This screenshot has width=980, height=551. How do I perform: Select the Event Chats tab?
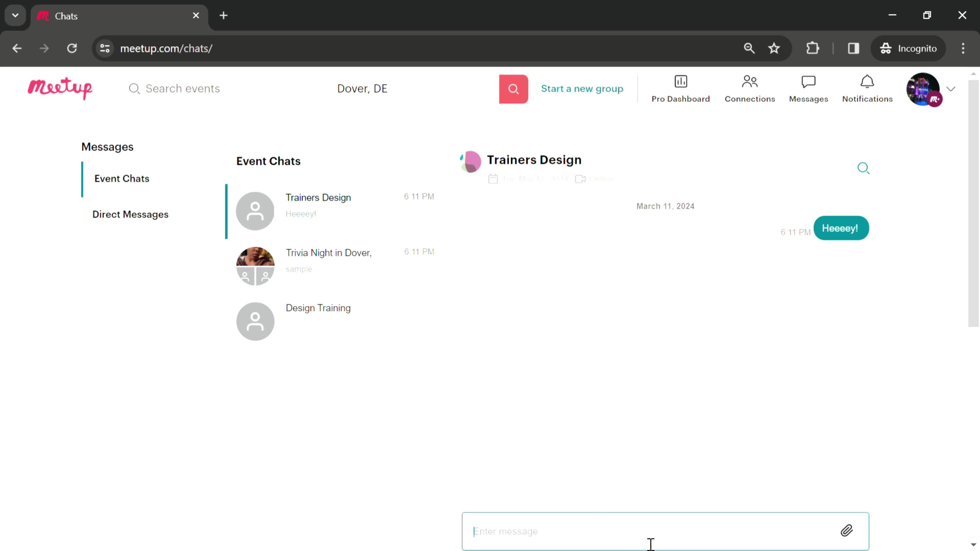[x=122, y=178]
